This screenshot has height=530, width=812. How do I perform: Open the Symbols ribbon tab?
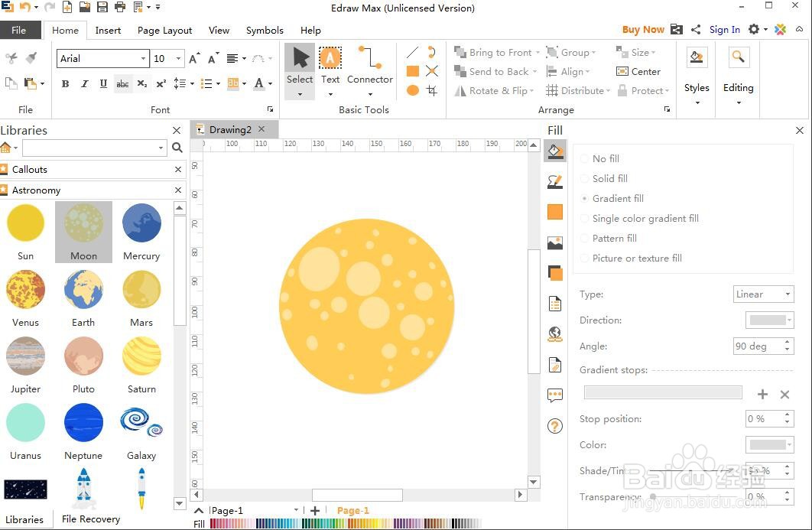coord(265,31)
